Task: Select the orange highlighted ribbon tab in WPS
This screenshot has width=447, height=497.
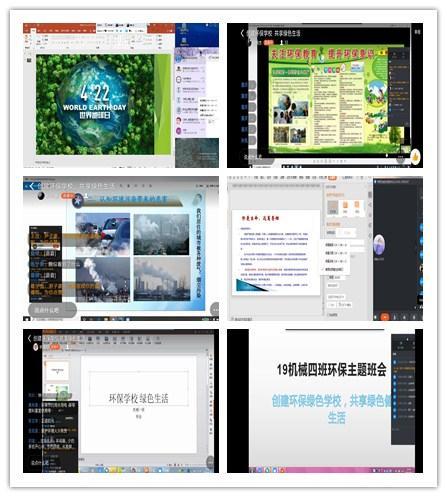Action: pos(332,178)
